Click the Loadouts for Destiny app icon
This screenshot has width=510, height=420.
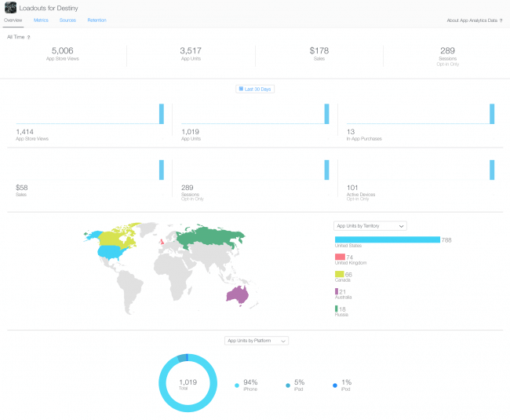click(x=10, y=8)
